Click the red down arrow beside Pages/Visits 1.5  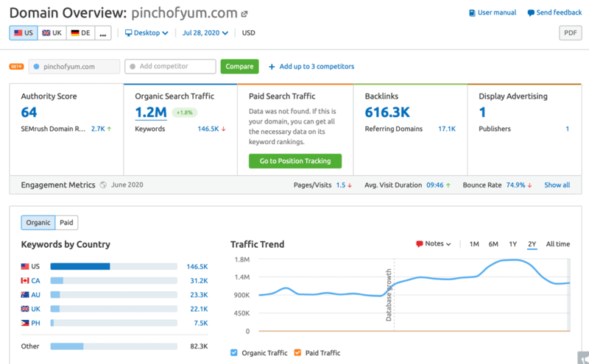(x=350, y=185)
